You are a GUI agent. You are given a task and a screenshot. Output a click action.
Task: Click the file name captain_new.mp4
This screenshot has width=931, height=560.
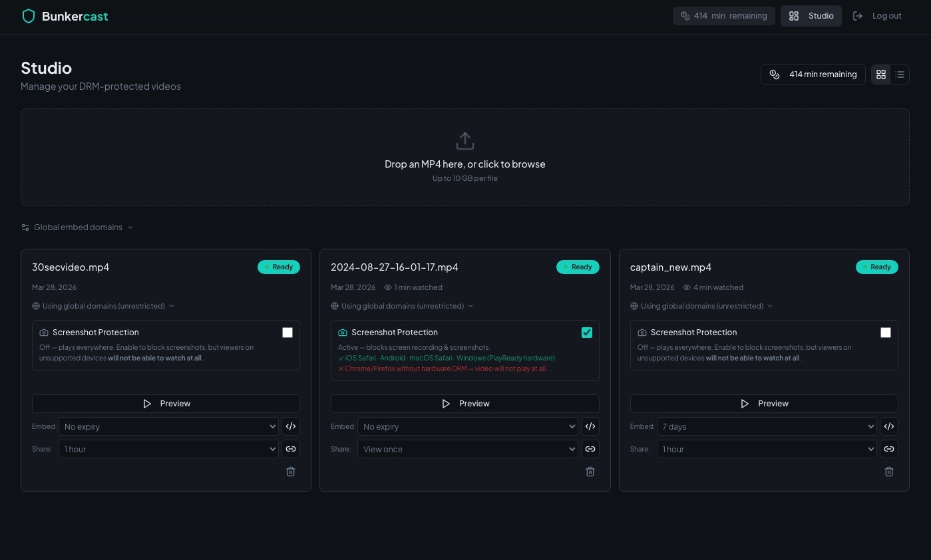coord(671,267)
